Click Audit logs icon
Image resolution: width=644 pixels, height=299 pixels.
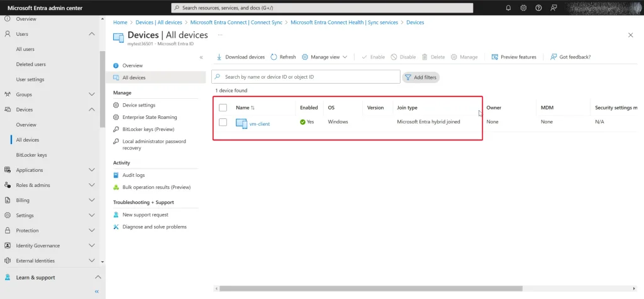click(116, 175)
